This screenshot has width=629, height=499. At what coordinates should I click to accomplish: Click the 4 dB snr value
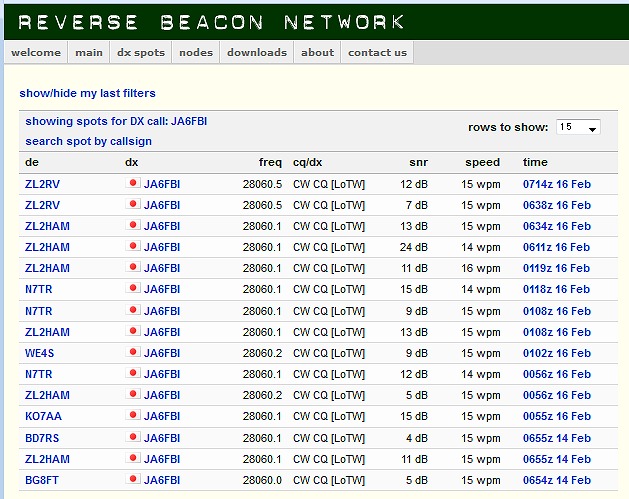(417, 438)
